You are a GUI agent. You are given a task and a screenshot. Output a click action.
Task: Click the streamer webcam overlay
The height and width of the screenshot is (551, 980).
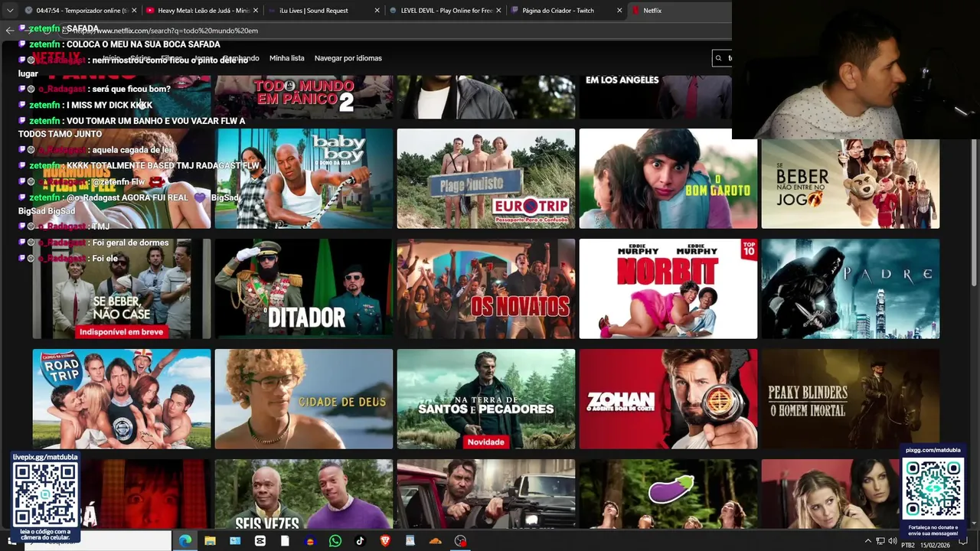click(856, 70)
